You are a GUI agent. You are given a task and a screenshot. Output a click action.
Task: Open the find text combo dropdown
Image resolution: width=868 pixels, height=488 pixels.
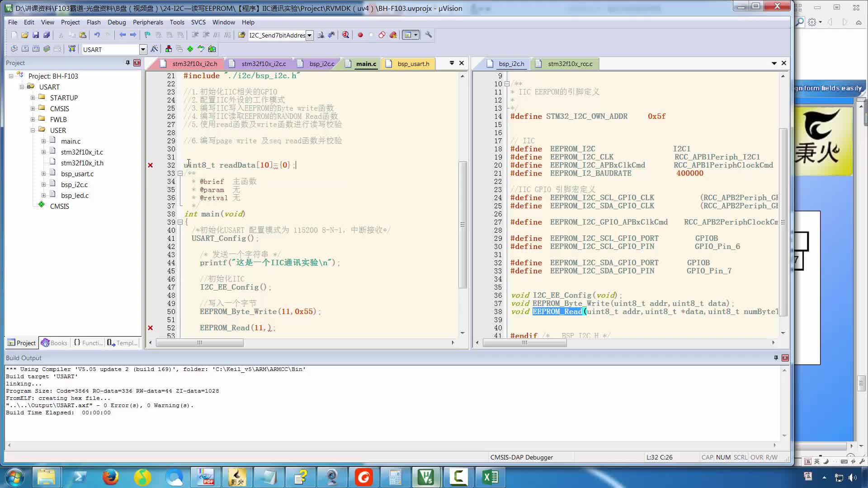pyautogui.click(x=310, y=35)
